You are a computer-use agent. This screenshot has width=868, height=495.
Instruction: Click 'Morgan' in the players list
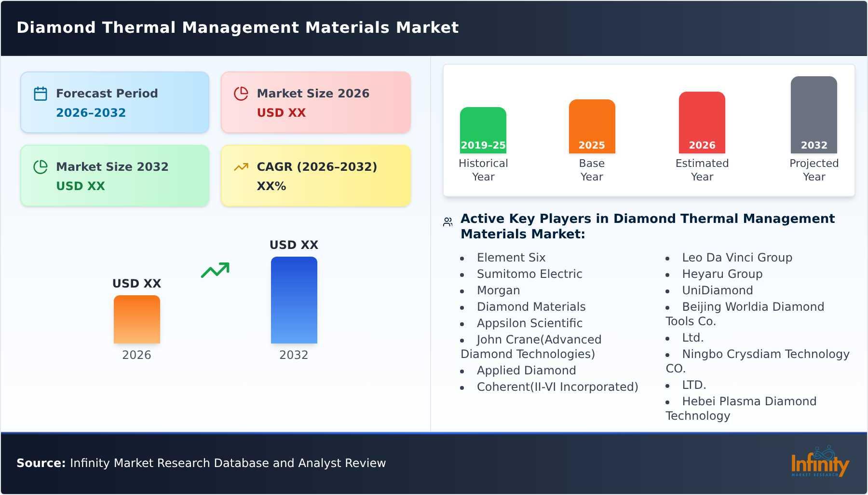coord(499,290)
